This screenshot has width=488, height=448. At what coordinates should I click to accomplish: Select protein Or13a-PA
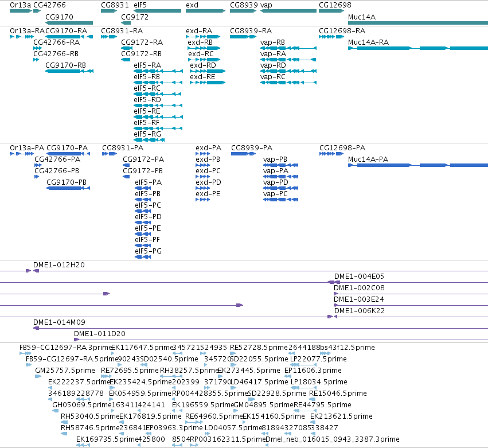click(x=22, y=154)
